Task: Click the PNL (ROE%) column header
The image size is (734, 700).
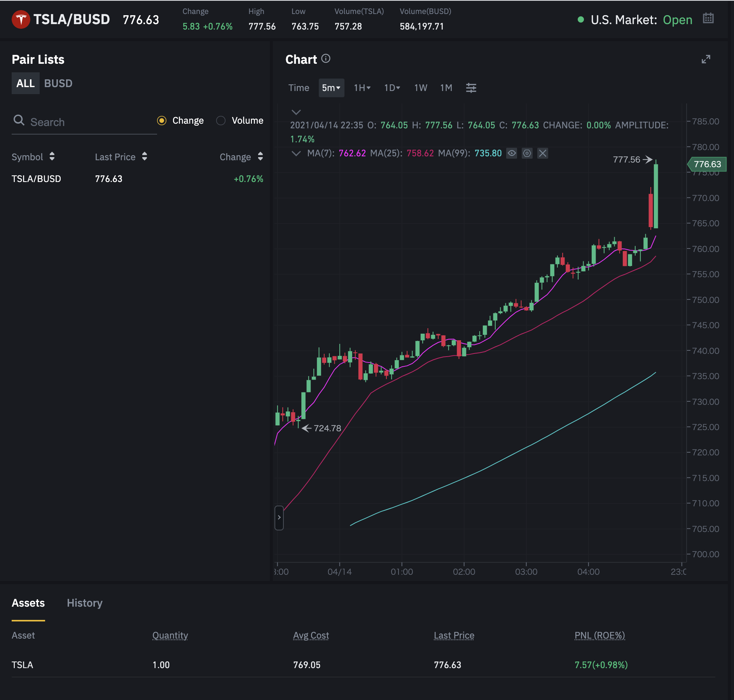Action: [x=600, y=635]
